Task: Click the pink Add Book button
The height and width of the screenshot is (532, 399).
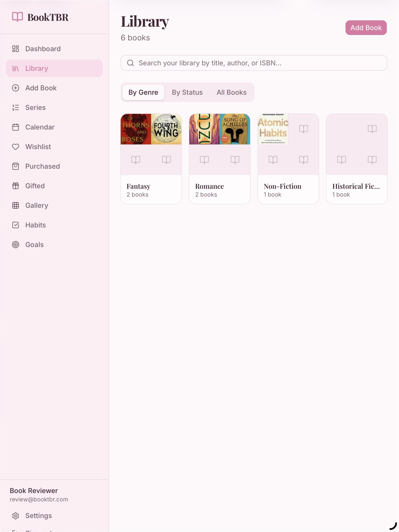Action: click(x=366, y=28)
